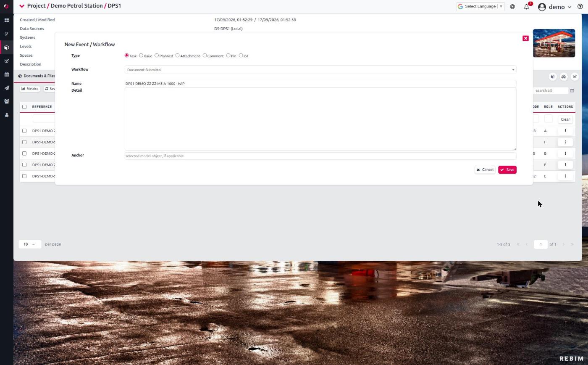Open the Select Language dropdown
The width and height of the screenshot is (588, 365).
[480, 6]
